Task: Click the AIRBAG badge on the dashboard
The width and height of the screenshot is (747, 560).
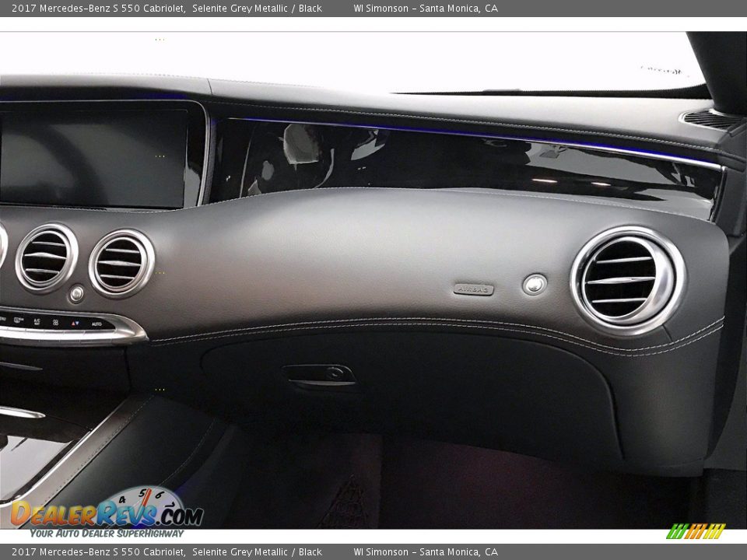Action: (x=474, y=289)
